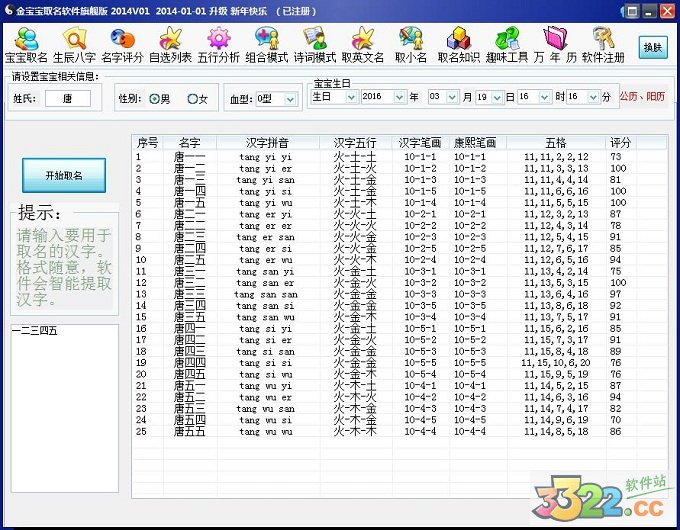Open the 血型 O型 dropdown
680x530 pixels.
point(276,99)
